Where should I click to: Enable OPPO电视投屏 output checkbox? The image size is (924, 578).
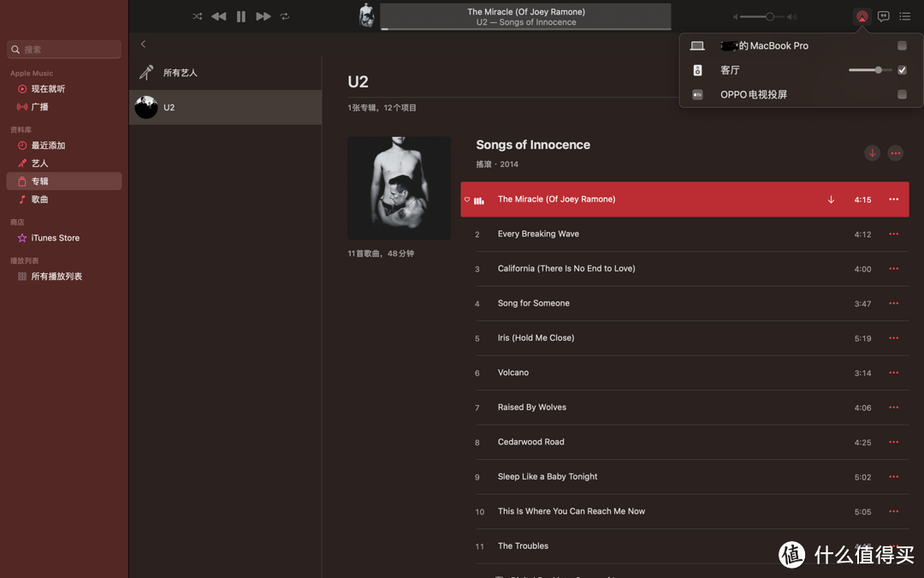[902, 94]
